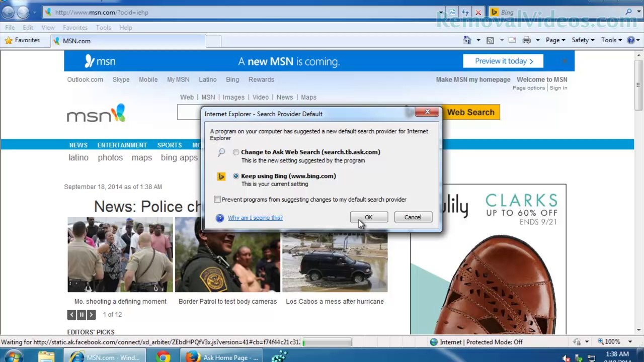This screenshot has width=644, height=362.
Task: Expand the Home button dropdown arrow
Action: 478,40
